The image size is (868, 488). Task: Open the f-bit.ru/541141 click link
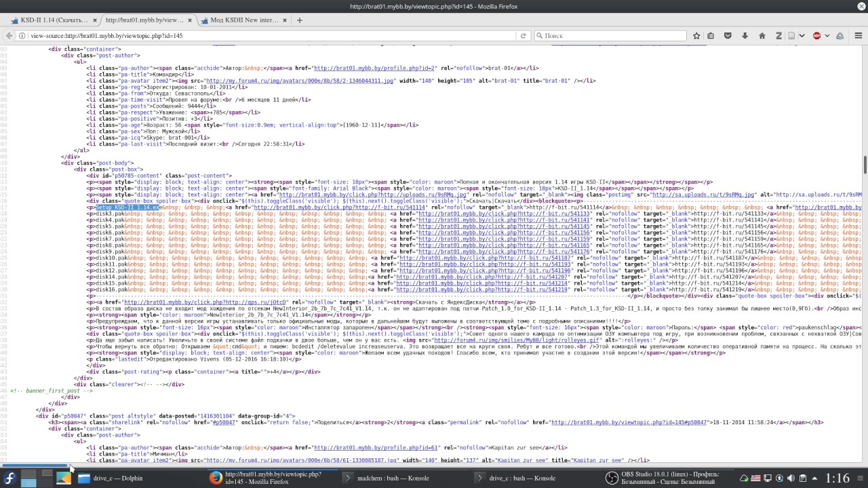pos(505,220)
